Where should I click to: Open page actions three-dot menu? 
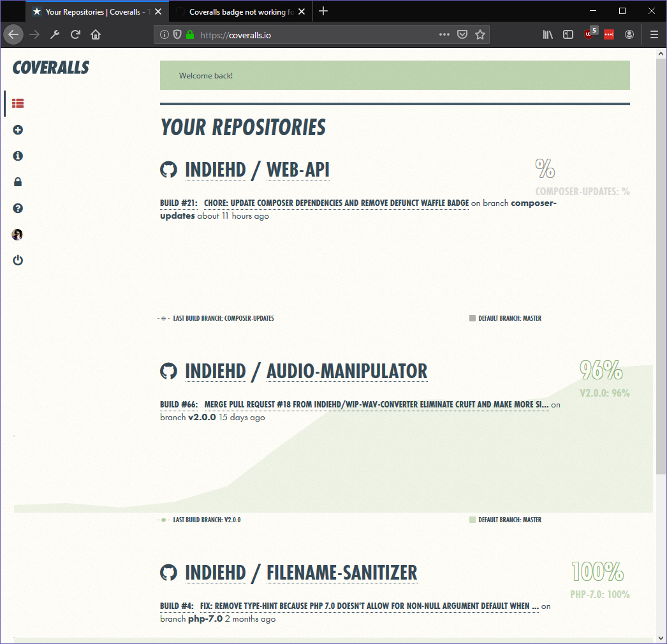point(444,35)
